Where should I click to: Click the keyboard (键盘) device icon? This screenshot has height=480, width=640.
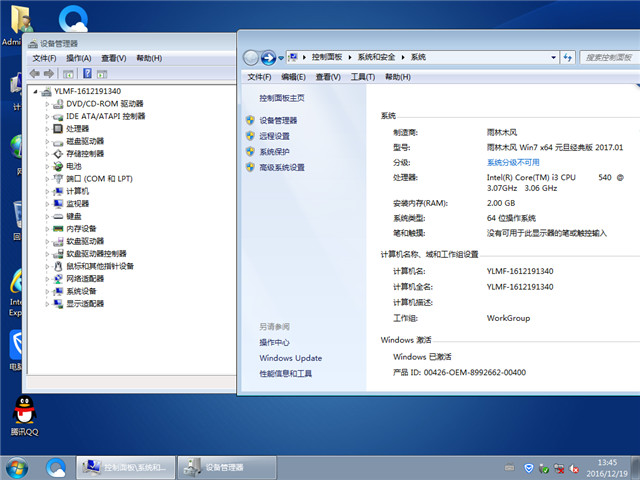tap(58, 216)
